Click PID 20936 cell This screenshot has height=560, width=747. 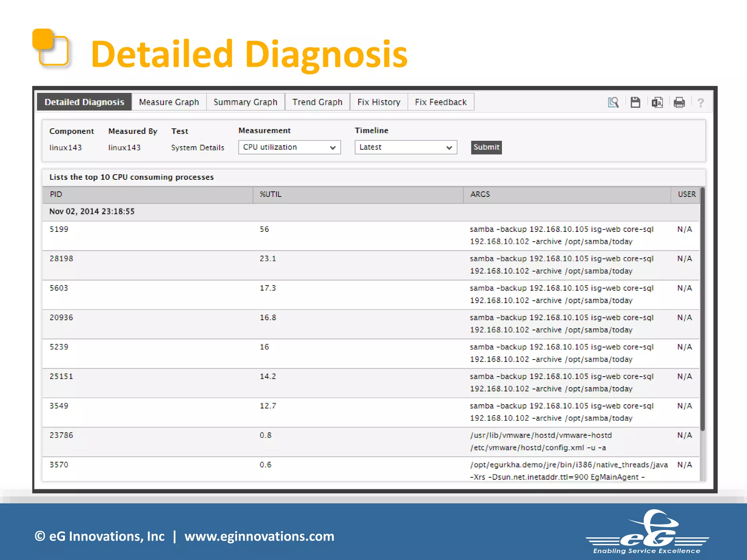pos(61,318)
